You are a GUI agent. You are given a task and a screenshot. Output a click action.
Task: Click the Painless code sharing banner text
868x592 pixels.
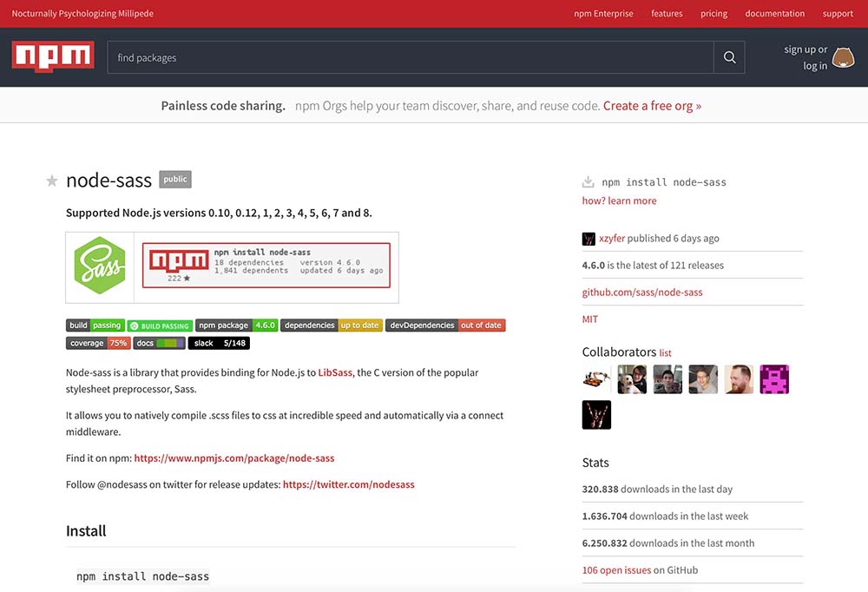click(x=223, y=106)
